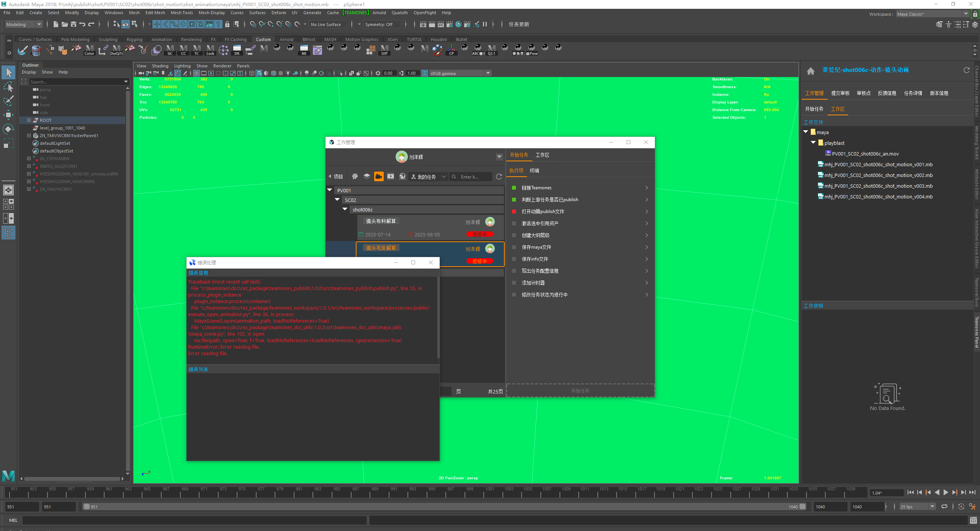
Task: Click the Paint Selection tool icon
Action: 8,101
